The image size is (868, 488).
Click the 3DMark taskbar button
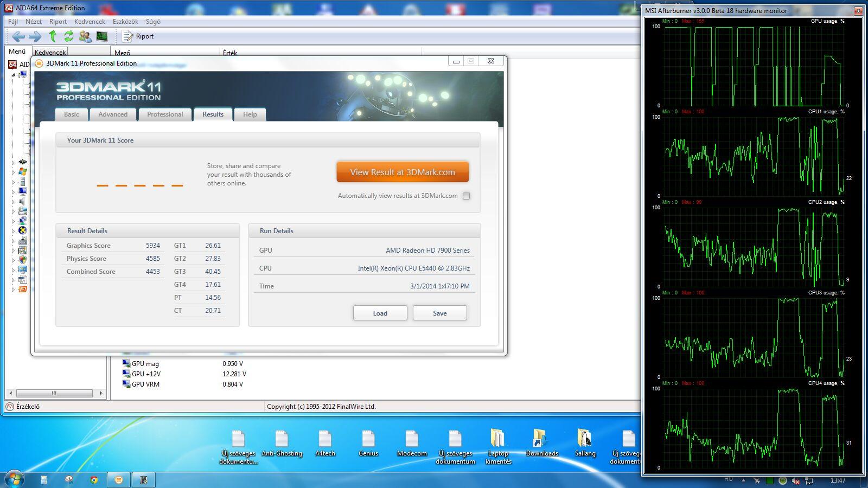119,480
